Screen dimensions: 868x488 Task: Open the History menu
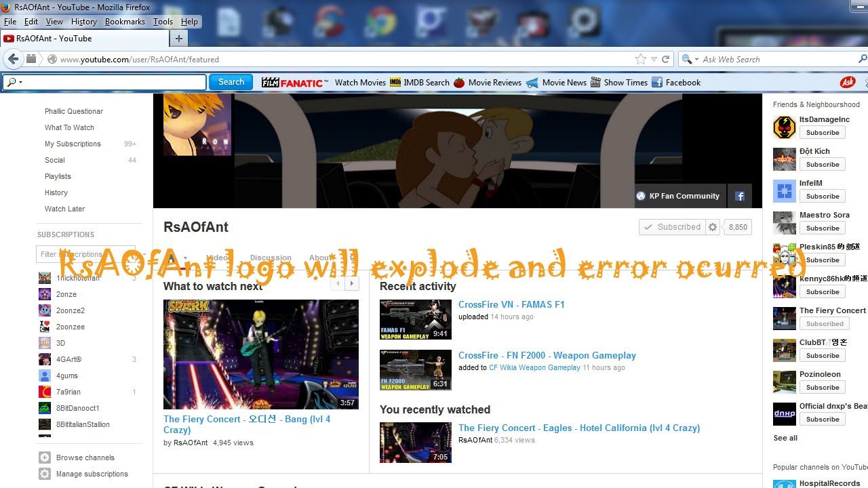point(84,22)
